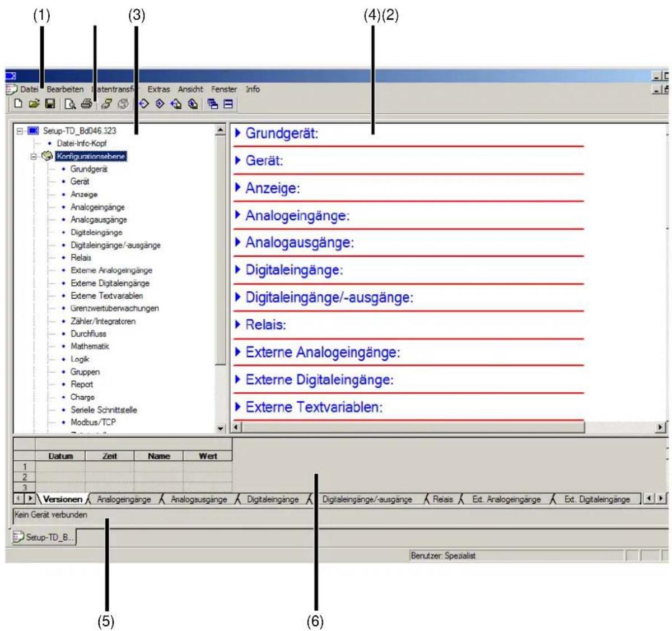Screen dimensions: 672x631
Task: Select Datei-Info-Kopf in the tree
Action: (82, 143)
